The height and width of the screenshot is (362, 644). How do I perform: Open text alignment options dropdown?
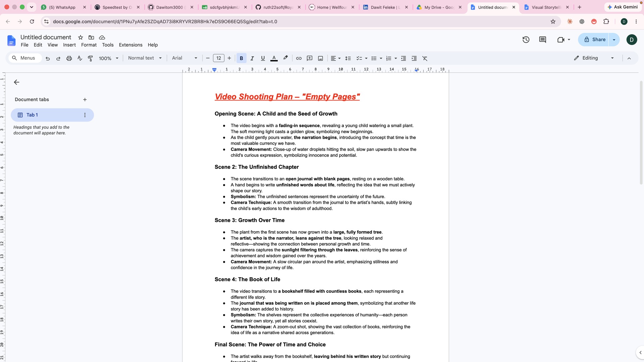[x=335, y=58]
